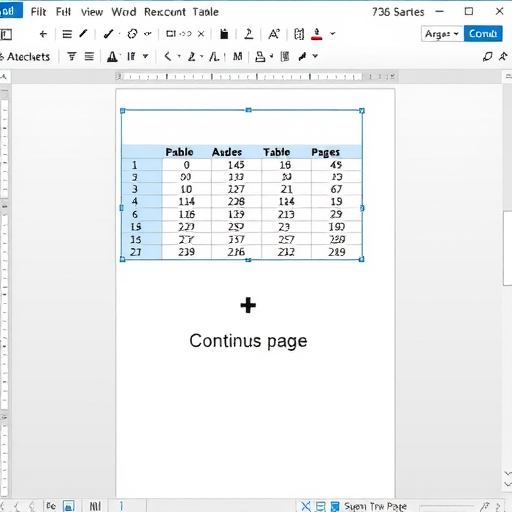512x512 pixels.
Task: Click the Pages column header
Action: click(x=325, y=152)
